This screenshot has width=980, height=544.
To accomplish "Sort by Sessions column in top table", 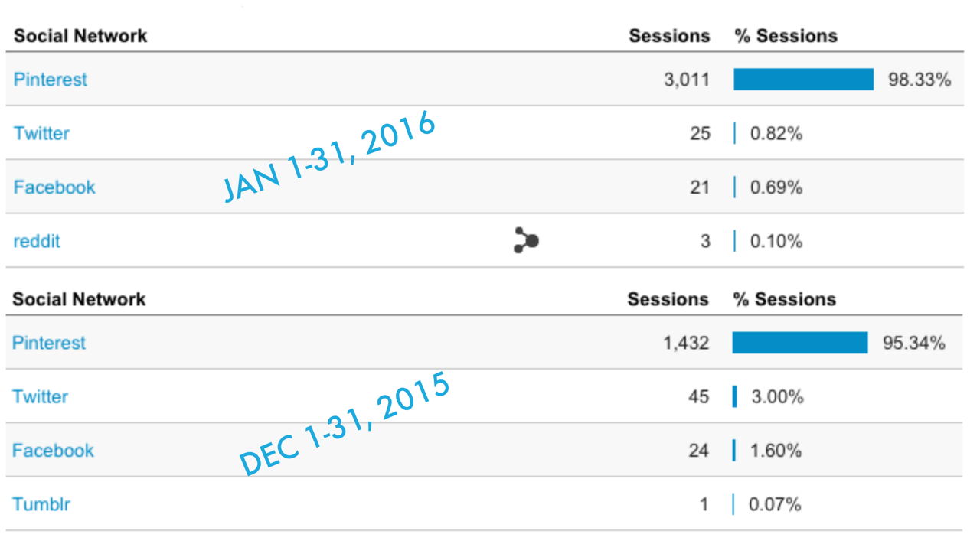I will pyautogui.click(x=669, y=36).
